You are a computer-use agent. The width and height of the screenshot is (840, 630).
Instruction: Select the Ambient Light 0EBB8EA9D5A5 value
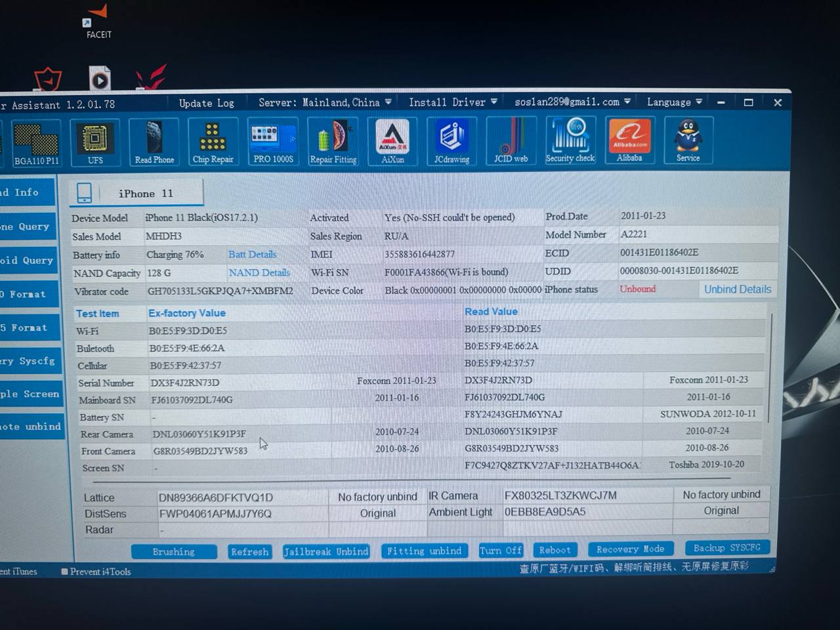click(x=545, y=512)
